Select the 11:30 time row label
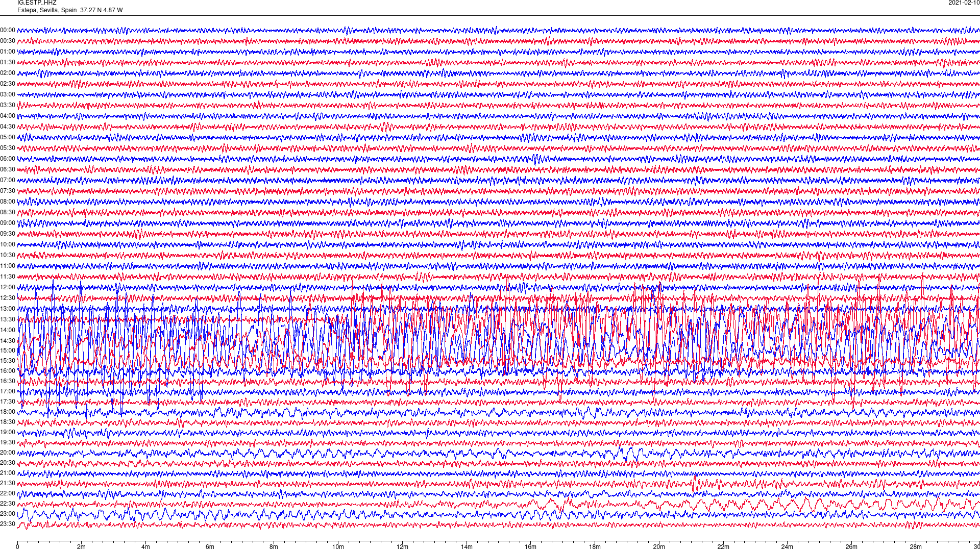The width and height of the screenshot is (980, 551). [x=8, y=277]
